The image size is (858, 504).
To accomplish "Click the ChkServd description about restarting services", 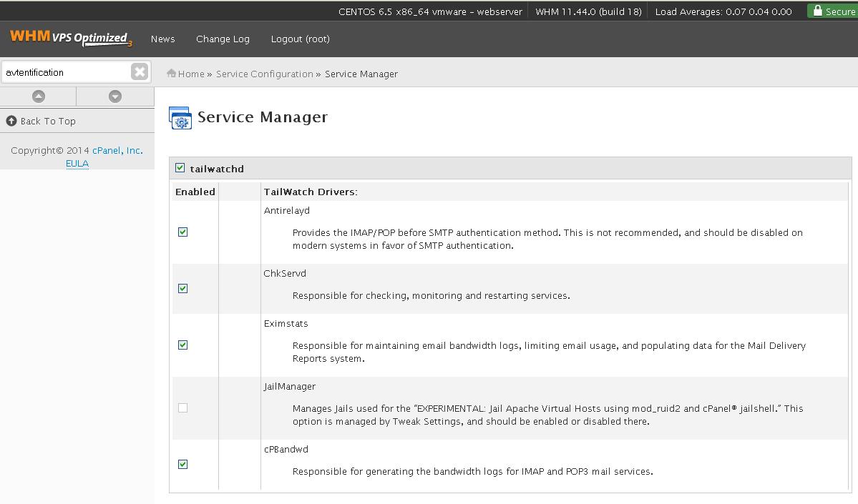I will pos(432,296).
